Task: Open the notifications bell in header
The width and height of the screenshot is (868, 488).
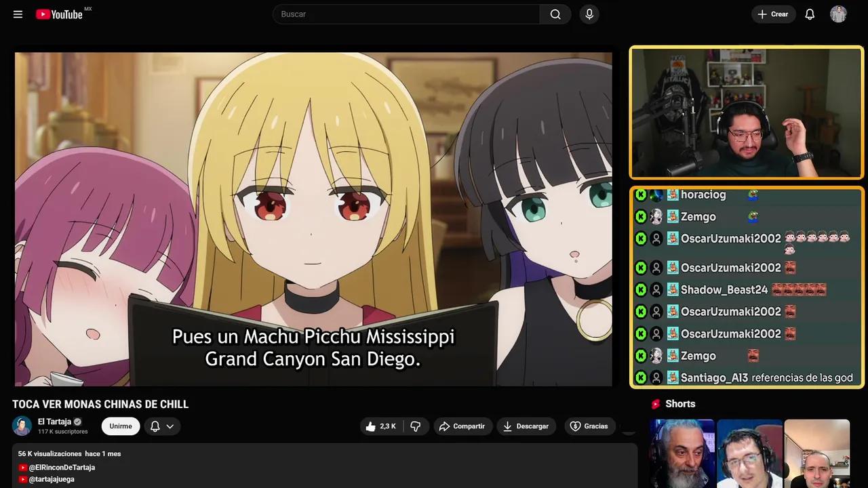Action: click(x=810, y=14)
